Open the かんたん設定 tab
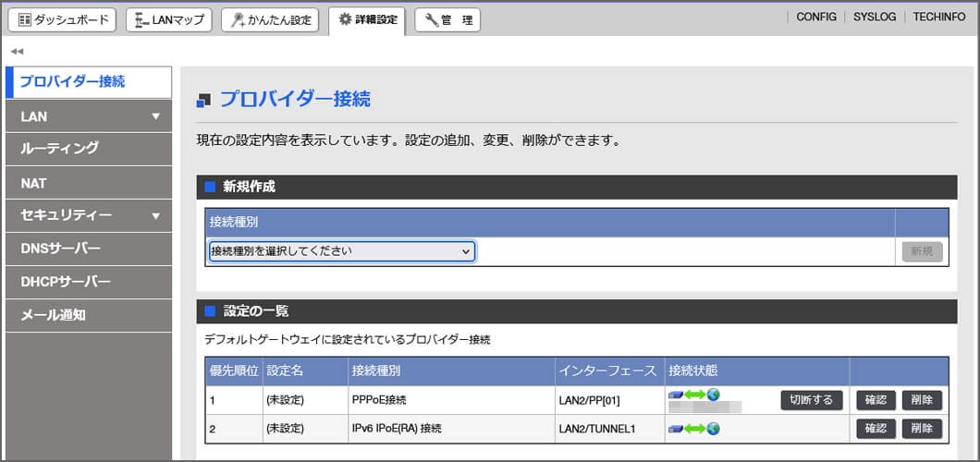Viewport: 980px width, 462px height. point(270,20)
